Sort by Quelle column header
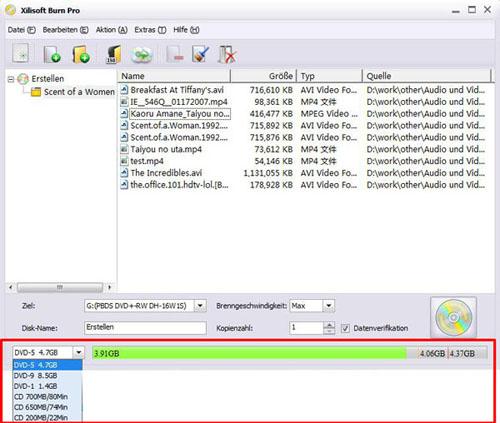500x423 pixels. 427,76
